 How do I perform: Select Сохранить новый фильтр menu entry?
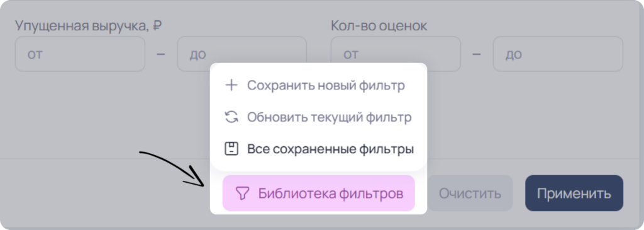coord(318,86)
